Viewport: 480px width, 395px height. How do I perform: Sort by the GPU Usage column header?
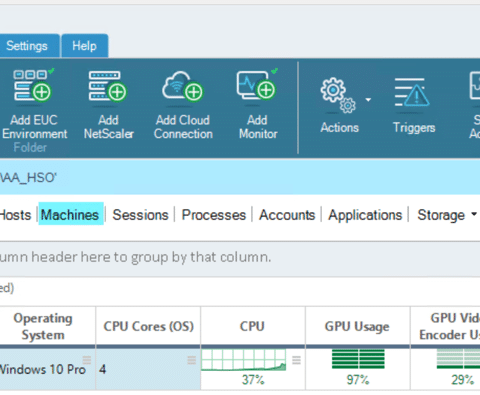pyautogui.click(x=357, y=326)
